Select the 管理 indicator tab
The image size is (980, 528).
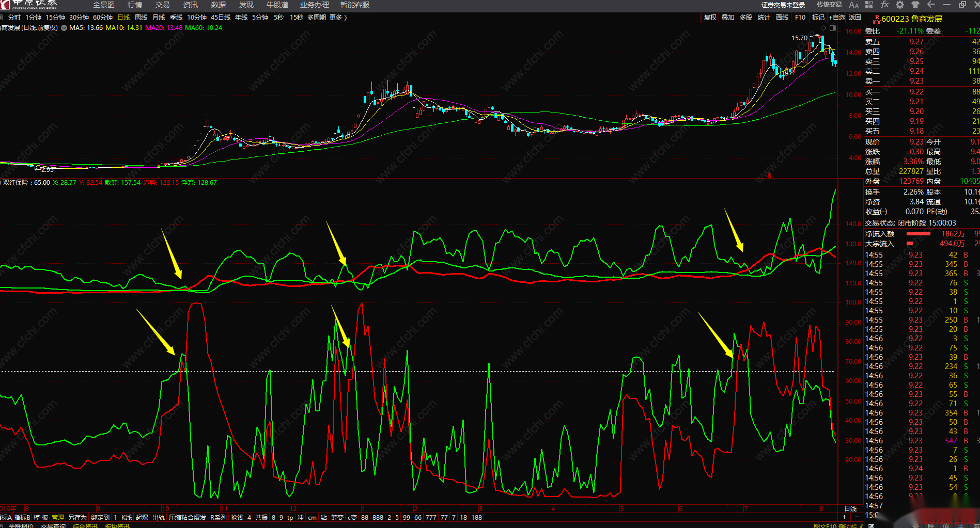click(58, 517)
